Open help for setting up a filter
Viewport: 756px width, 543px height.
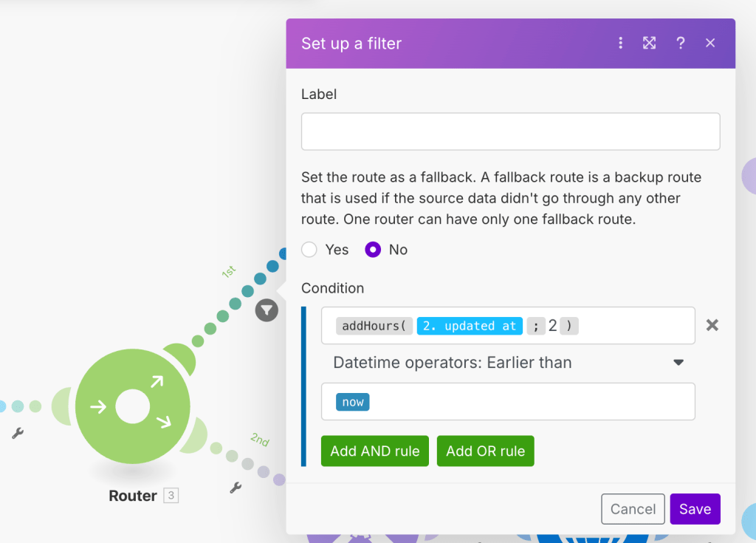(680, 43)
